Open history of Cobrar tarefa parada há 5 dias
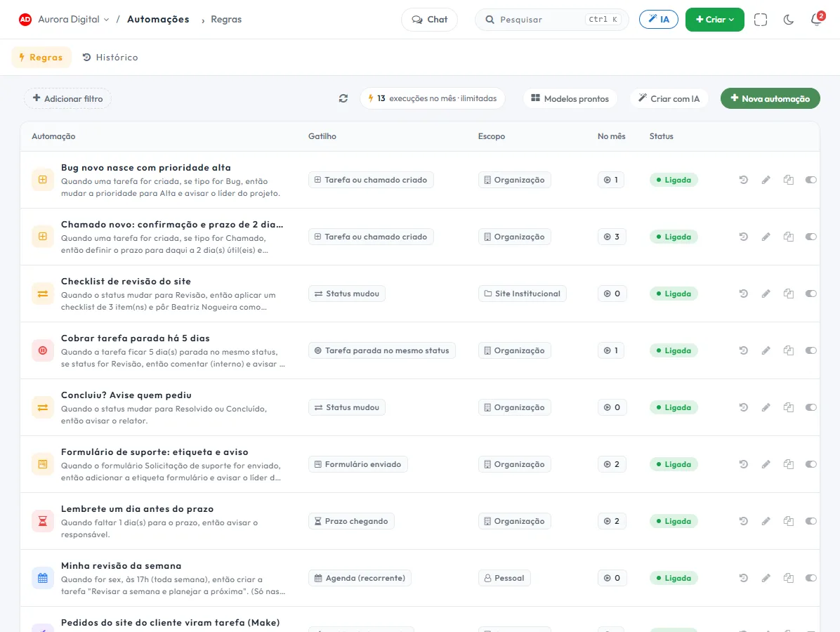Image resolution: width=840 pixels, height=632 pixels. [743, 350]
